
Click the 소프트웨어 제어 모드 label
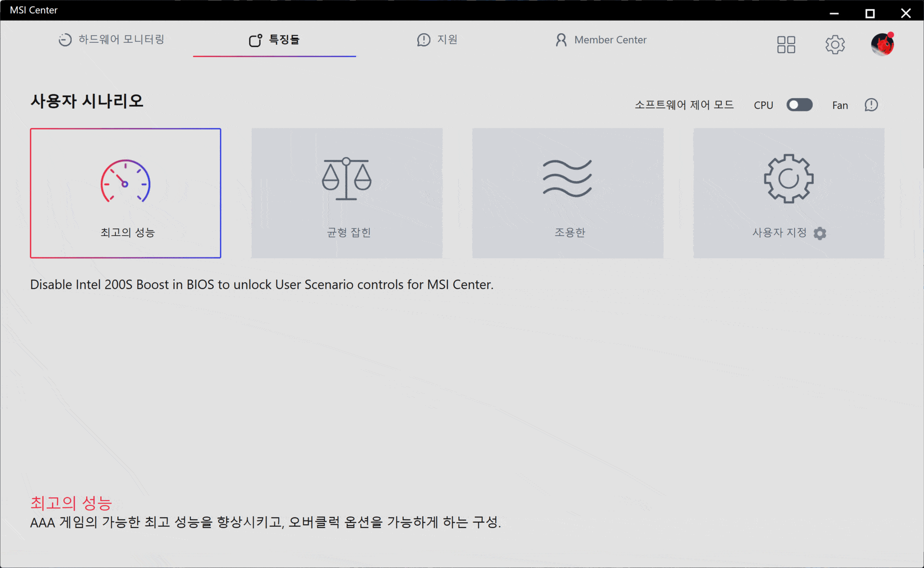tap(684, 105)
